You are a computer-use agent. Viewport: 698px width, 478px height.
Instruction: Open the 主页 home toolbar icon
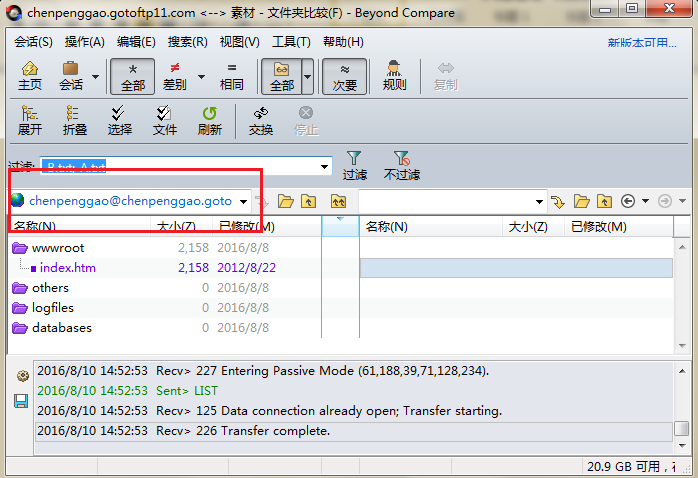click(29, 76)
